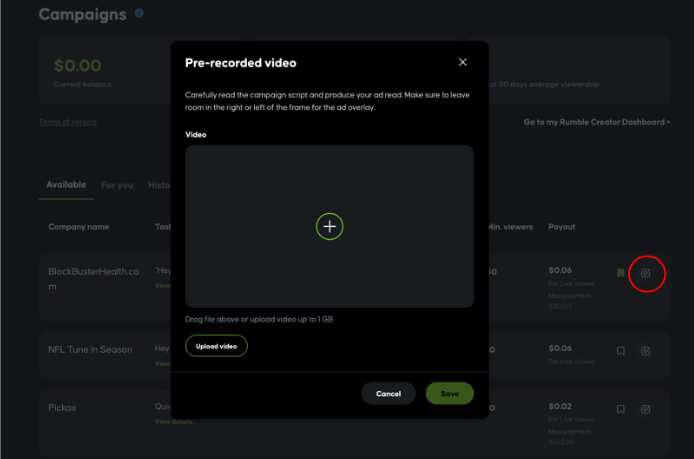Close the Pre-recorded video dialog
Viewport: 694px width, 459px height.
coord(462,62)
